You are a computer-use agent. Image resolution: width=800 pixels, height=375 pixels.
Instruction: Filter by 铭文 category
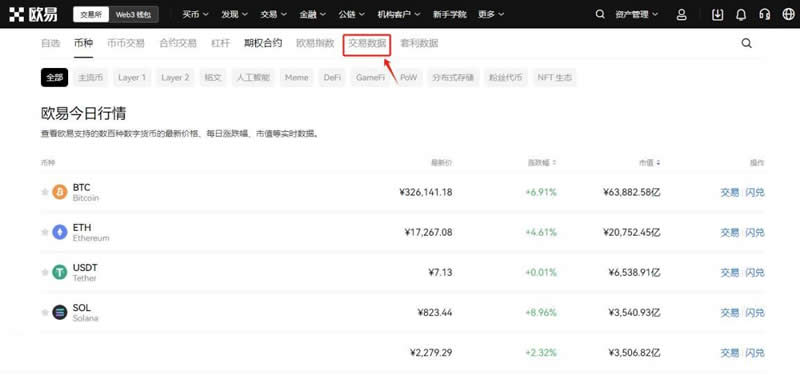213,78
